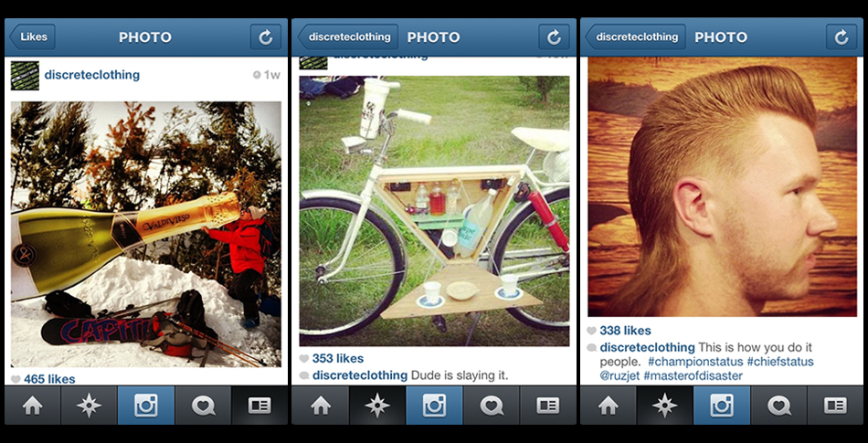868x443 pixels.
Task: Return to discreteclothing from the haircut photo
Action: click(x=636, y=37)
